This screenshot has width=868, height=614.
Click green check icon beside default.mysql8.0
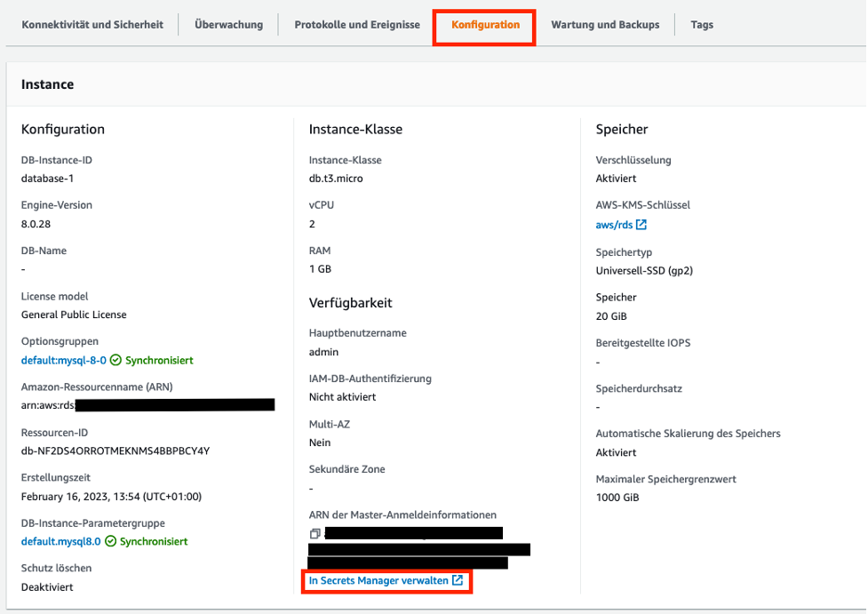coord(111,541)
